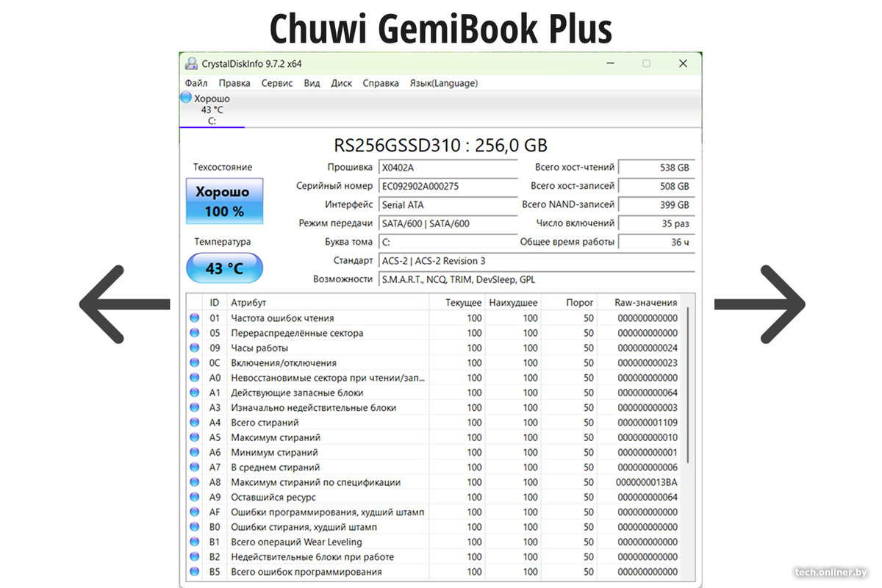This screenshot has height=588, width=882.
Task: Click the 538 GB host reads value
Action: click(x=657, y=168)
